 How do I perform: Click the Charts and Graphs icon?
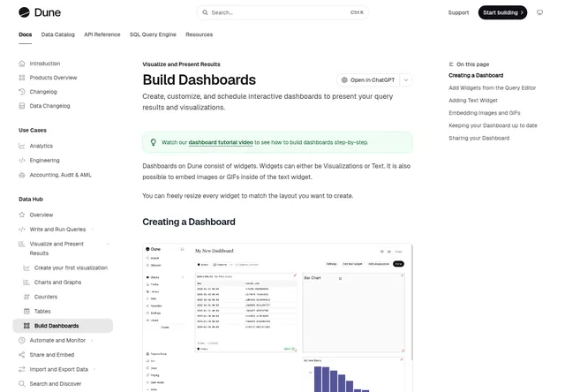[26, 283]
